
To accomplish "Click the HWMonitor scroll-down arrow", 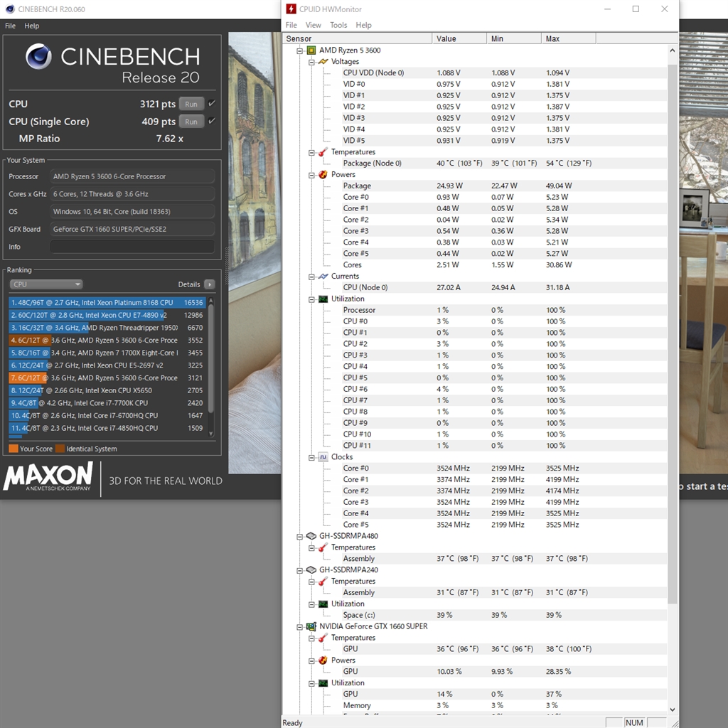I will click(x=673, y=710).
